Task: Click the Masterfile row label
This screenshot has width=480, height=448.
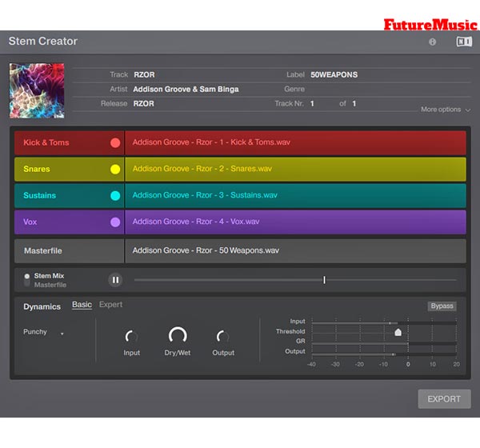Action: pos(43,250)
